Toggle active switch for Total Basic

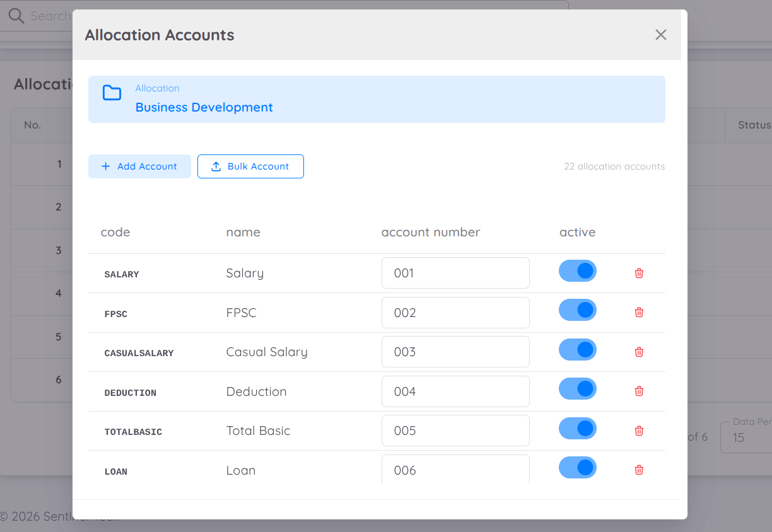click(x=578, y=429)
